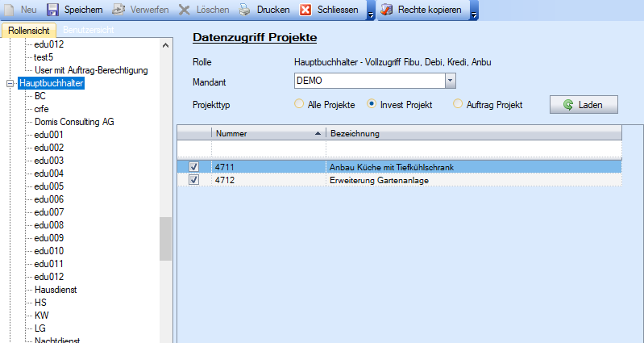Select BC under Hauptbuchhalter
644x343 pixels.
[x=40, y=96]
